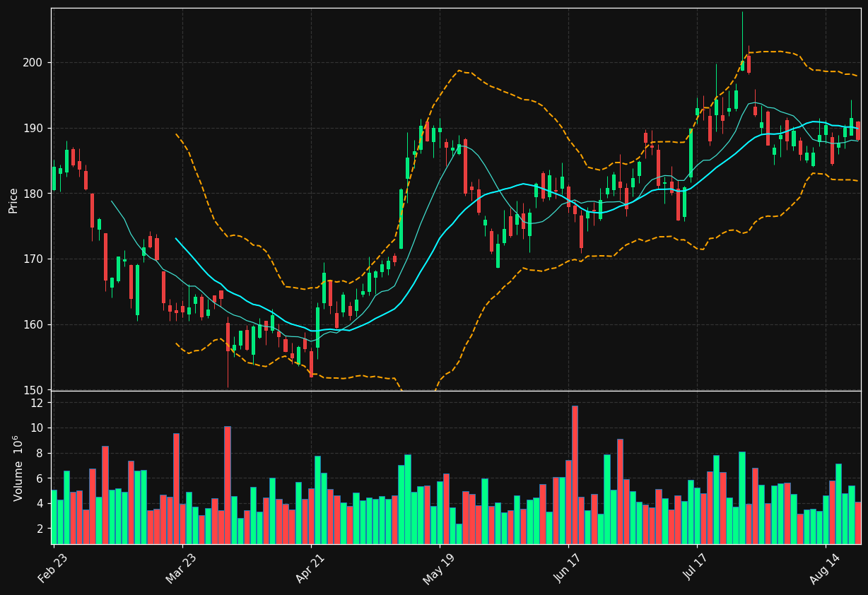Select the 180 price tick label

click(33, 194)
